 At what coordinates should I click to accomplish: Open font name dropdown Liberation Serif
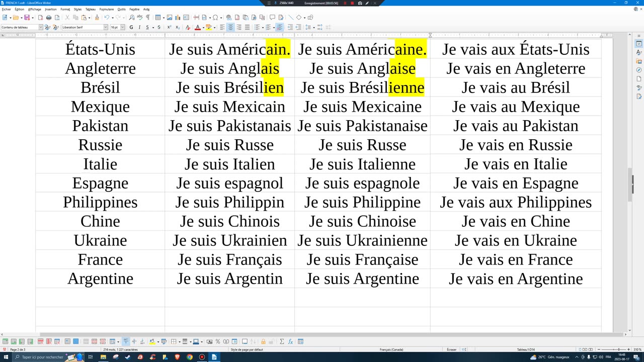tap(106, 27)
